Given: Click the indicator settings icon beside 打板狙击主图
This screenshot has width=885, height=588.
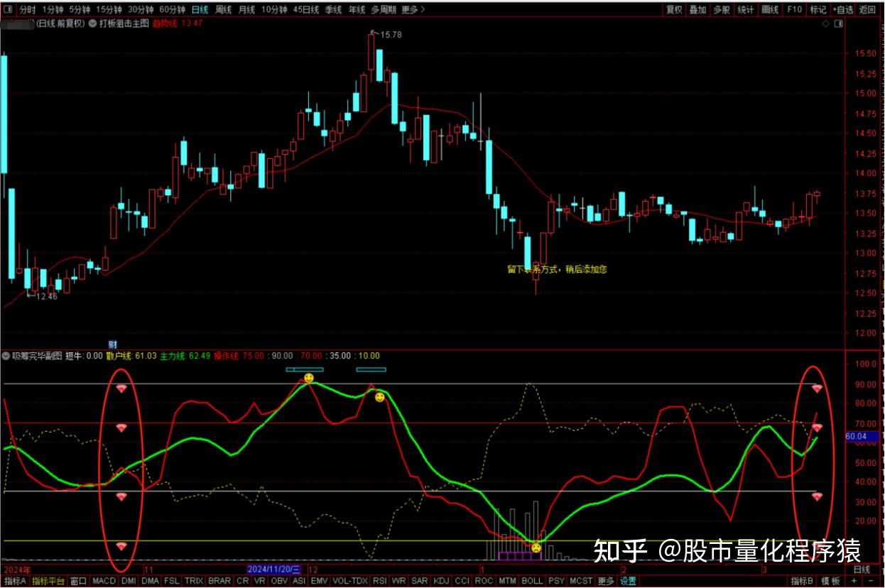Looking at the screenshot, I should click(x=92, y=23).
